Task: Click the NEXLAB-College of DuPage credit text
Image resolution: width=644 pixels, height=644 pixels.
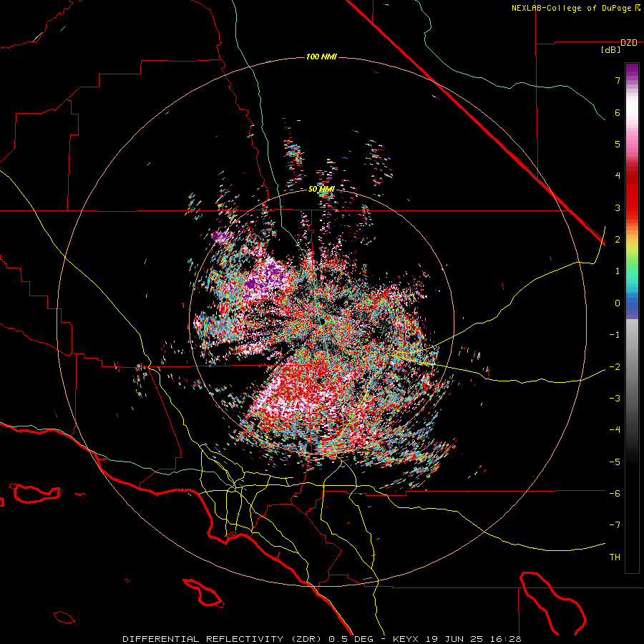Action: (571, 8)
